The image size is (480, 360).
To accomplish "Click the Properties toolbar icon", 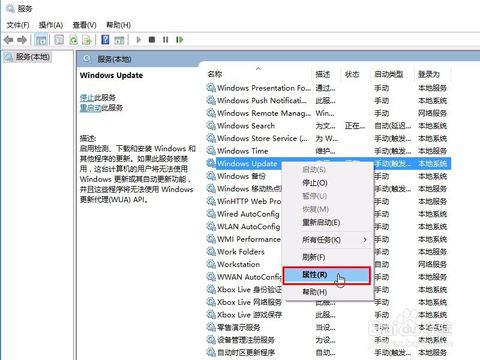I will click(59, 40).
